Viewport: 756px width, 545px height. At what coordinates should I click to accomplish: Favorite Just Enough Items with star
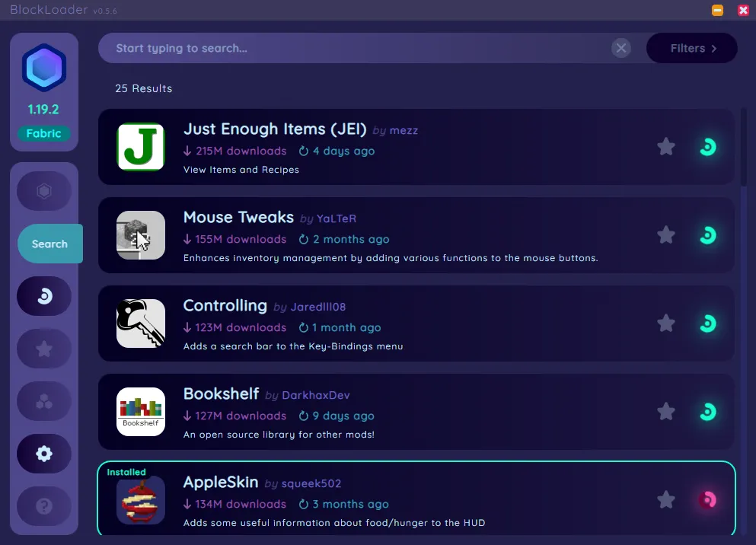pos(666,147)
